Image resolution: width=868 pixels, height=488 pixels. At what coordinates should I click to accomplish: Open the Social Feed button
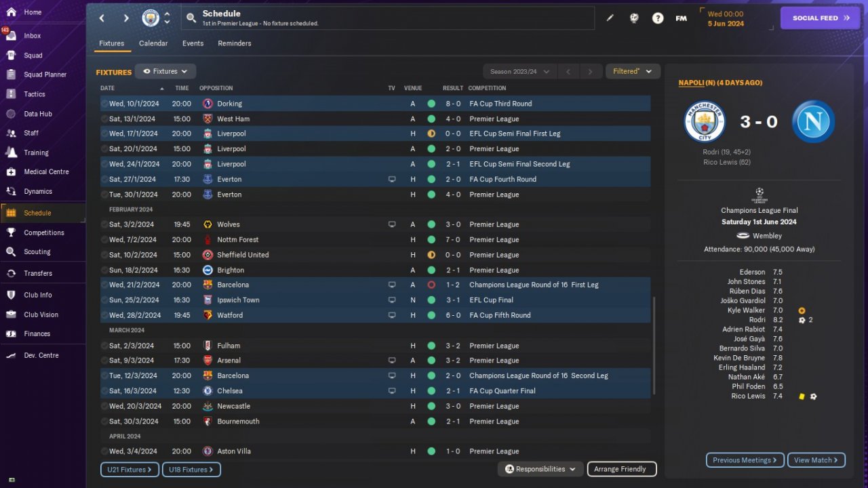(x=821, y=18)
